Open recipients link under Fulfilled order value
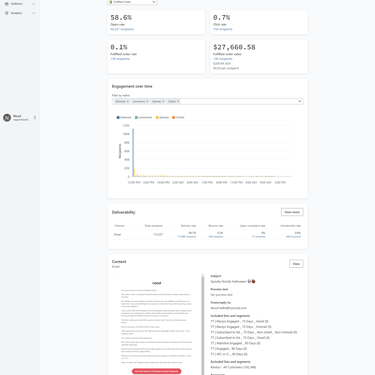 (x=223, y=59)
